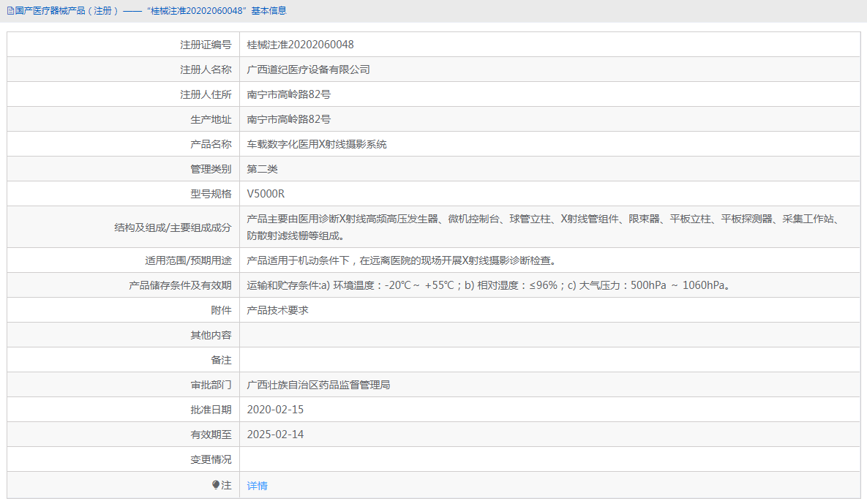Click the empty 变更情况 row cell
Image resolution: width=867 pixels, height=504 pixels.
tap(512, 459)
